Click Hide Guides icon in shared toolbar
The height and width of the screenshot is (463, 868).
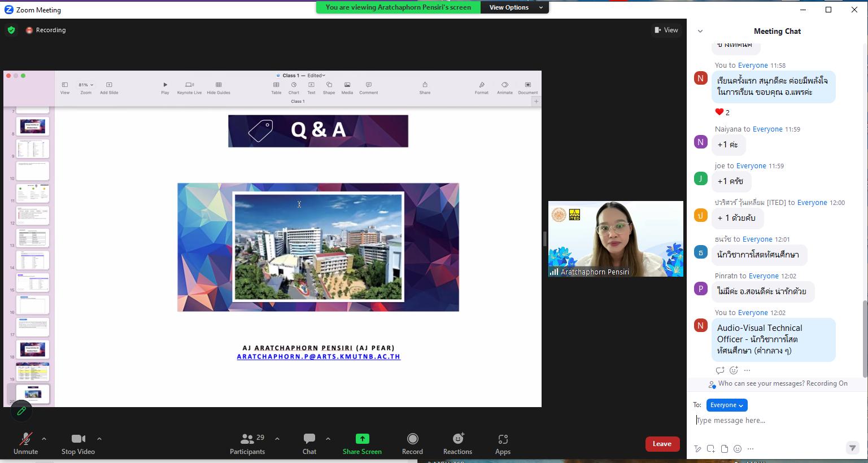pyautogui.click(x=219, y=88)
